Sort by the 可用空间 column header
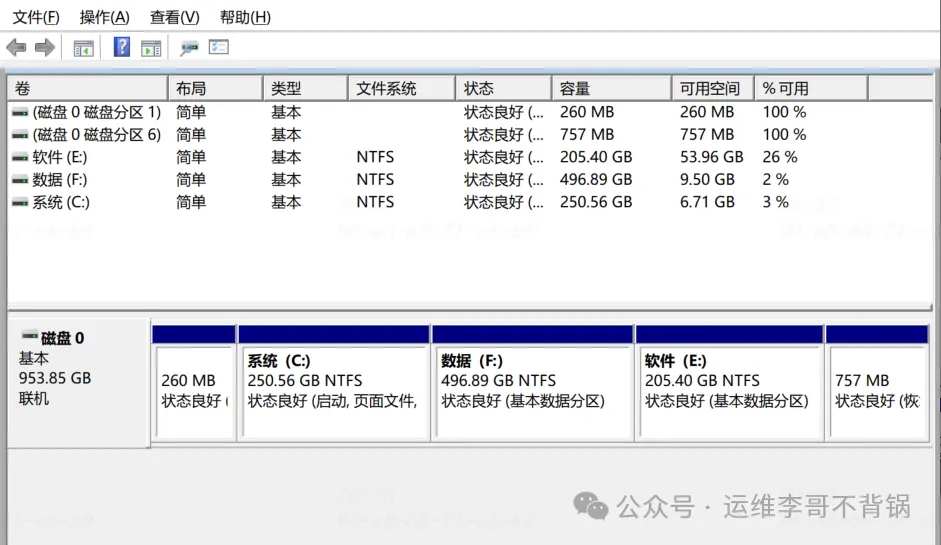 pos(710,89)
